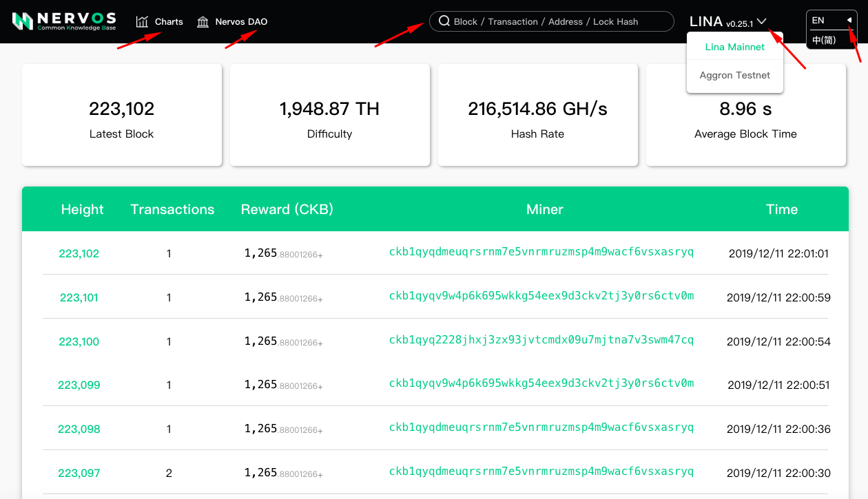Viewport: 868px width, 499px height.
Task: Click the Latest Block statistics card
Action: click(x=122, y=115)
